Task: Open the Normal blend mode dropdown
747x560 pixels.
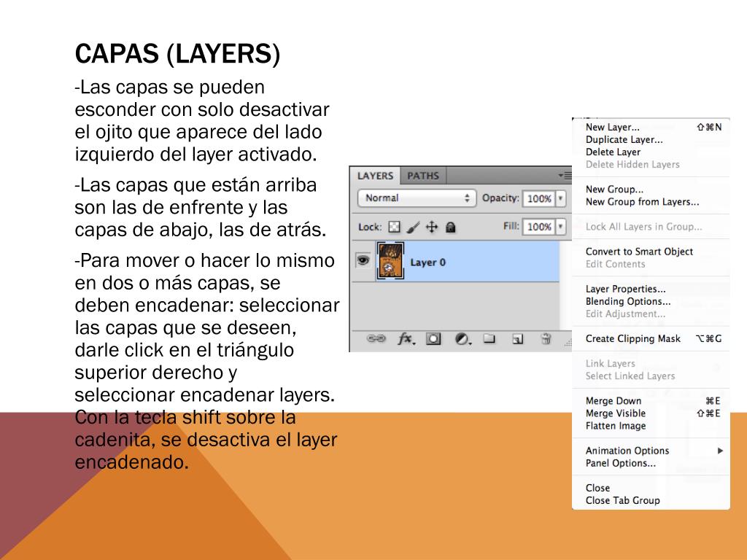Action: [x=417, y=198]
